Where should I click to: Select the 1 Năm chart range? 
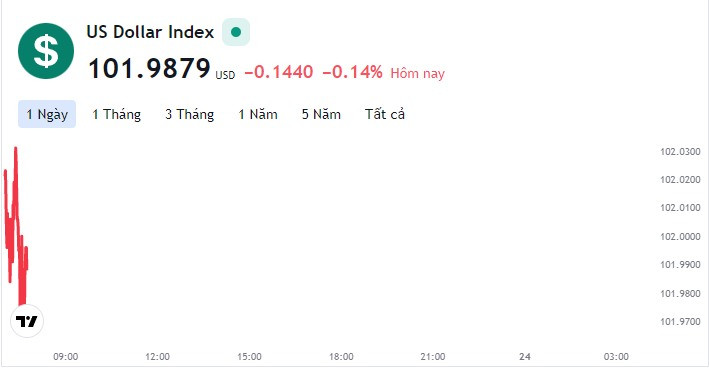[x=258, y=114]
